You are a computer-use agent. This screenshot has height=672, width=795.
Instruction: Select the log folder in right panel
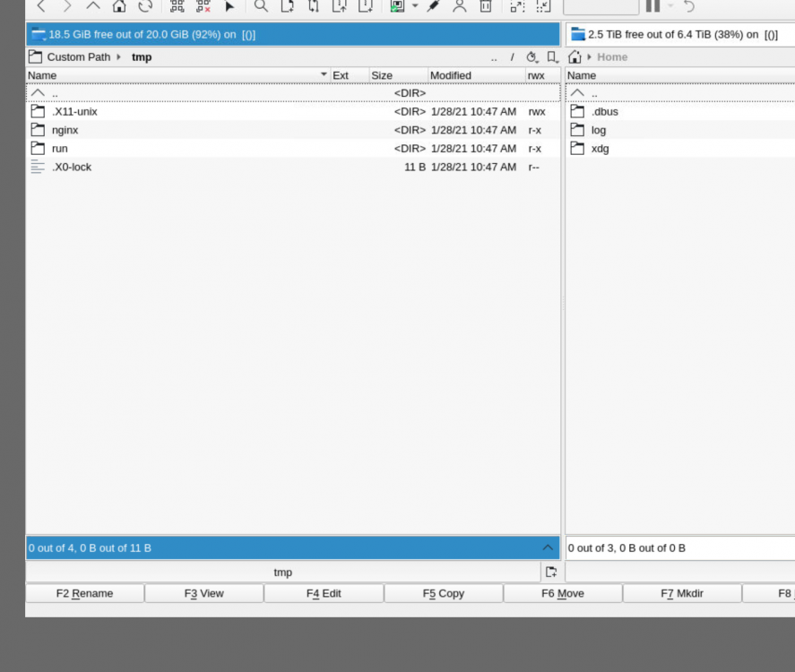[x=680, y=130]
